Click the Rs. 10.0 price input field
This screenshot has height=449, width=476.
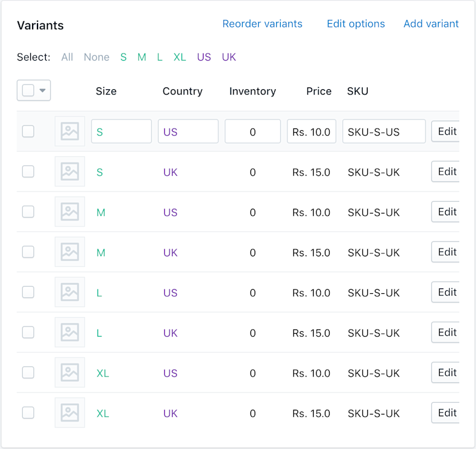coord(312,131)
